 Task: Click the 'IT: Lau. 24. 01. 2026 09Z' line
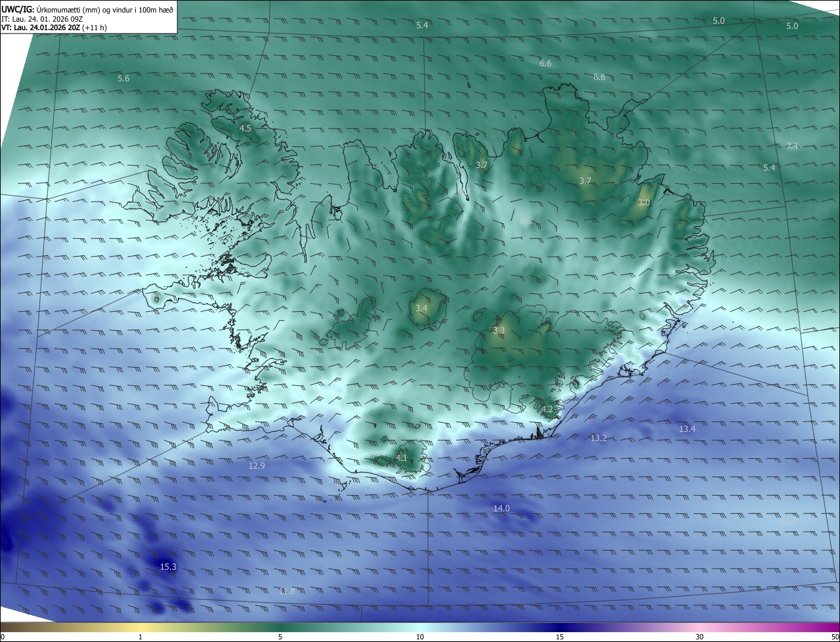click(x=42, y=19)
